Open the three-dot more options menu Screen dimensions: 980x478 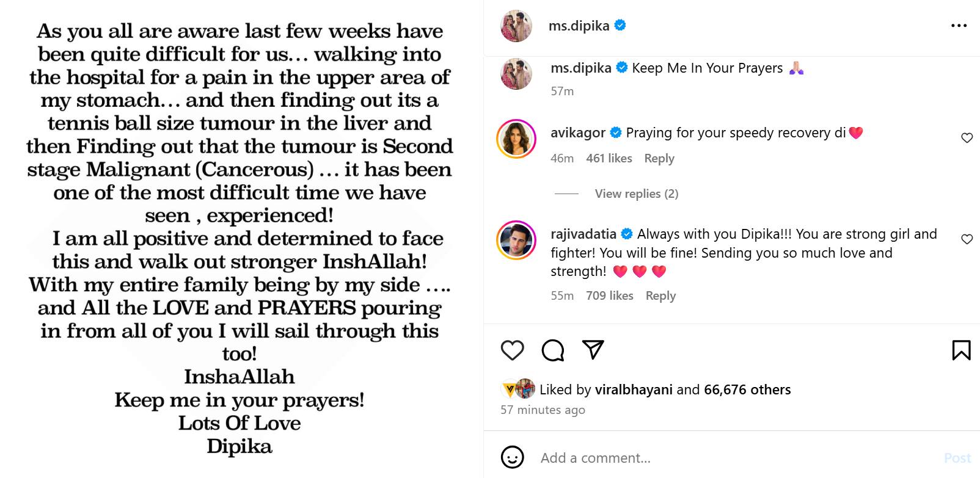pyautogui.click(x=959, y=26)
